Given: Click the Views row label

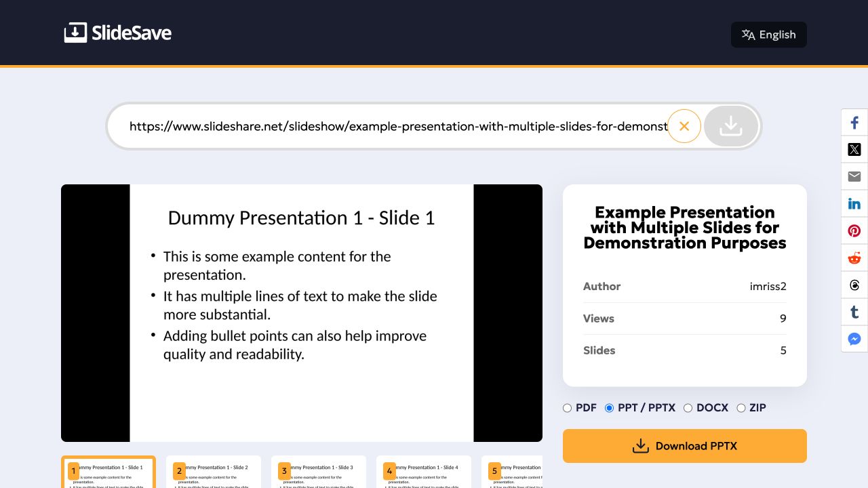Looking at the screenshot, I should point(599,319).
